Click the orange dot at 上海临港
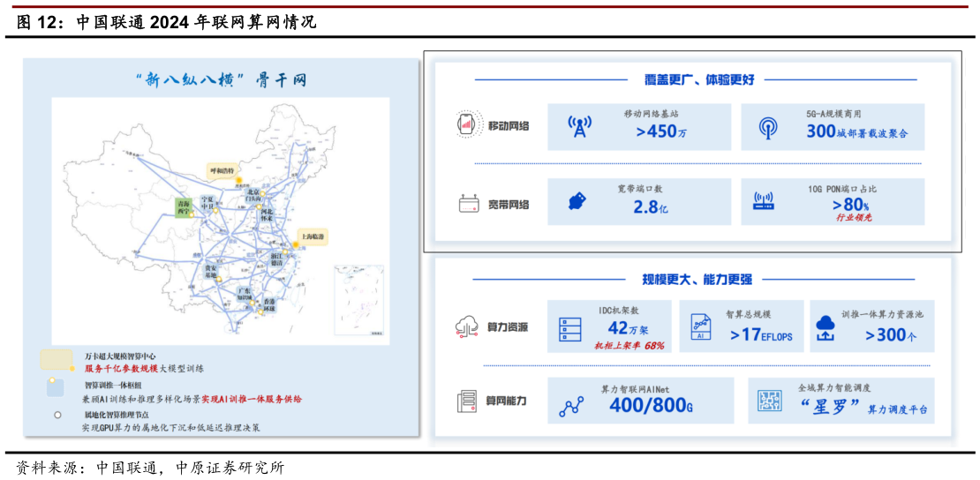 pyautogui.click(x=296, y=245)
